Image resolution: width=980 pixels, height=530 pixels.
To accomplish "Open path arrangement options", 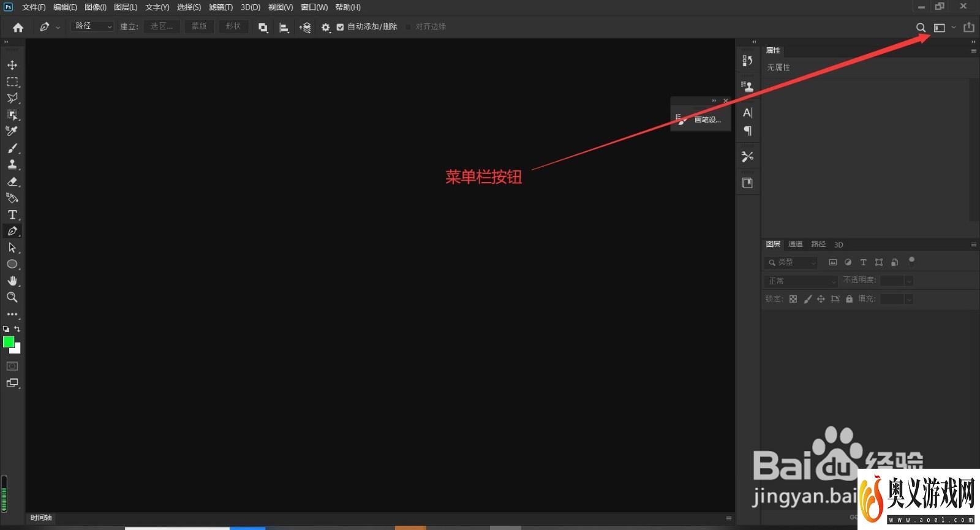I will coord(305,28).
